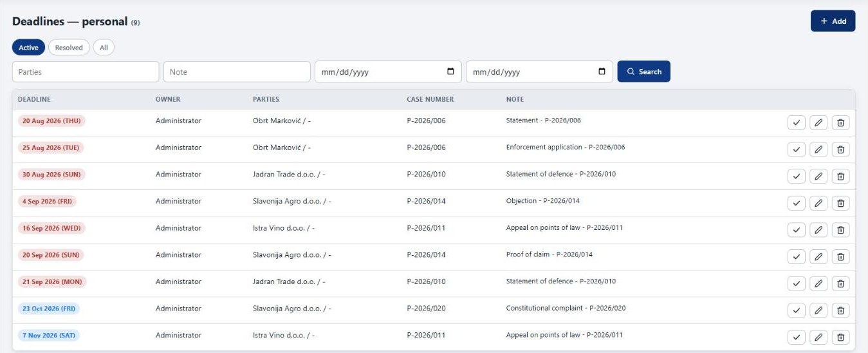Click the first mm/dd/yyyy date input
The height and width of the screenshot is (353, 868).
click(388, 72)
